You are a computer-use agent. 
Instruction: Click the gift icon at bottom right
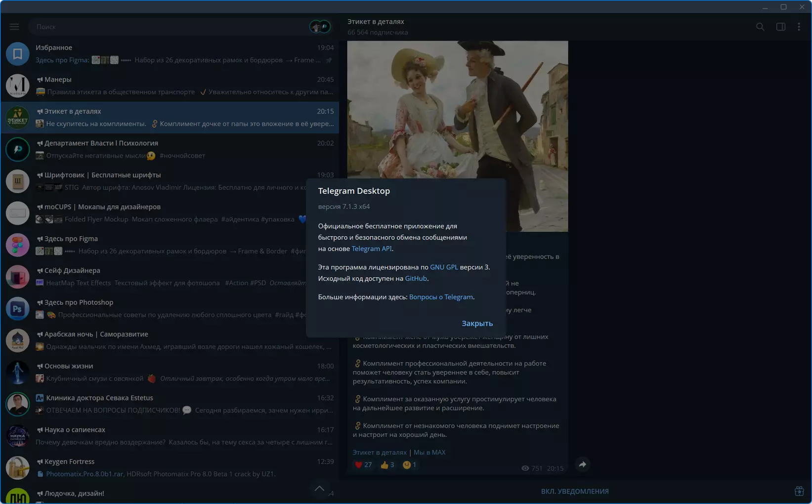pos(799,491)
